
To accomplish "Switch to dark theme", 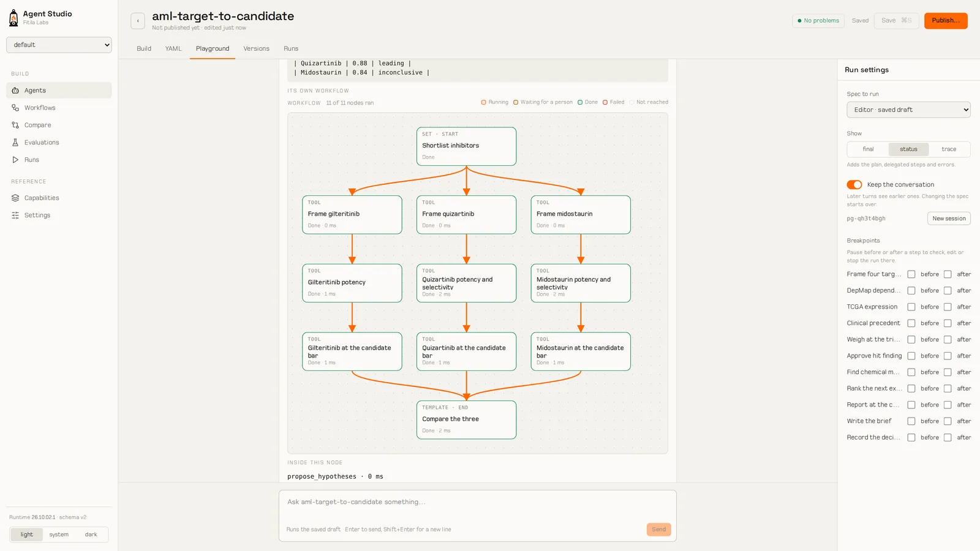I will tap(91, 534).
